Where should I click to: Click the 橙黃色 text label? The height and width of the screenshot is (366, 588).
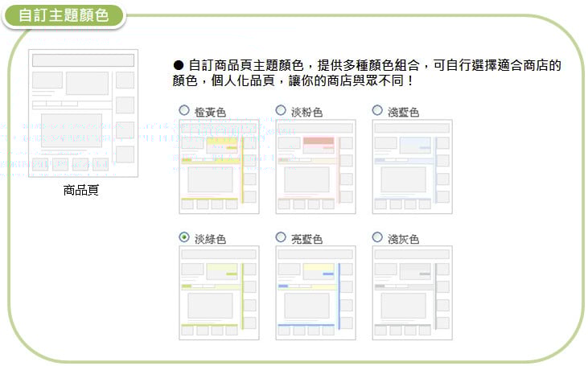[210, 112]
